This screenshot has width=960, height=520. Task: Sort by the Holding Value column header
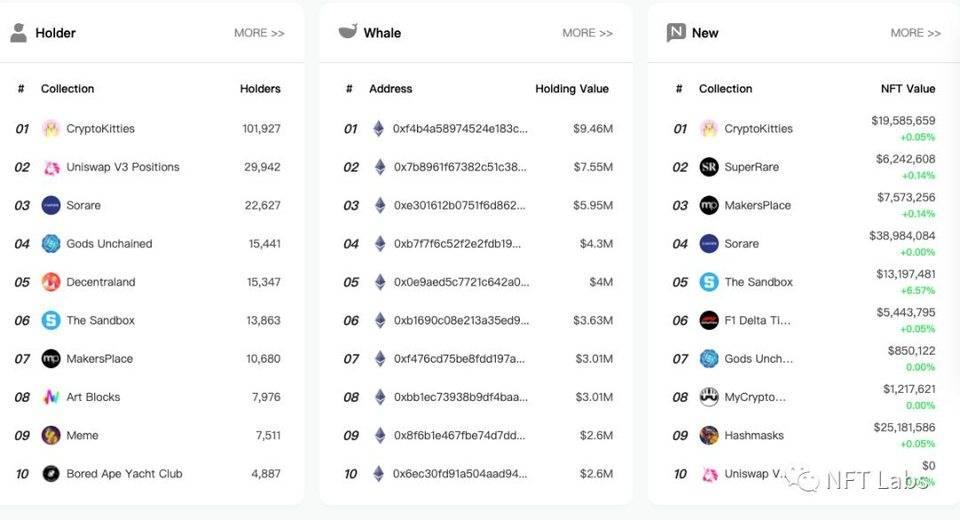571,89
